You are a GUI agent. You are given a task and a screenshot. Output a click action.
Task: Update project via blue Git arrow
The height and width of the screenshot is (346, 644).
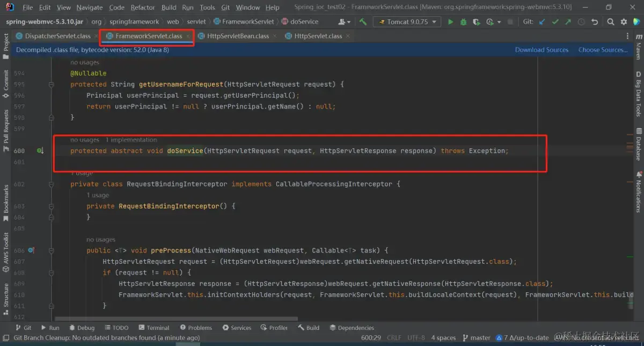coord(542,22)
